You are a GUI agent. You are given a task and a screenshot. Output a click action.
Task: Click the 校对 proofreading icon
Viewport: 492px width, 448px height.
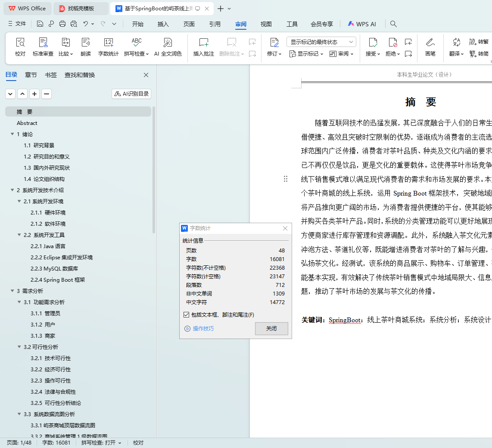click(x=20, y=47)
